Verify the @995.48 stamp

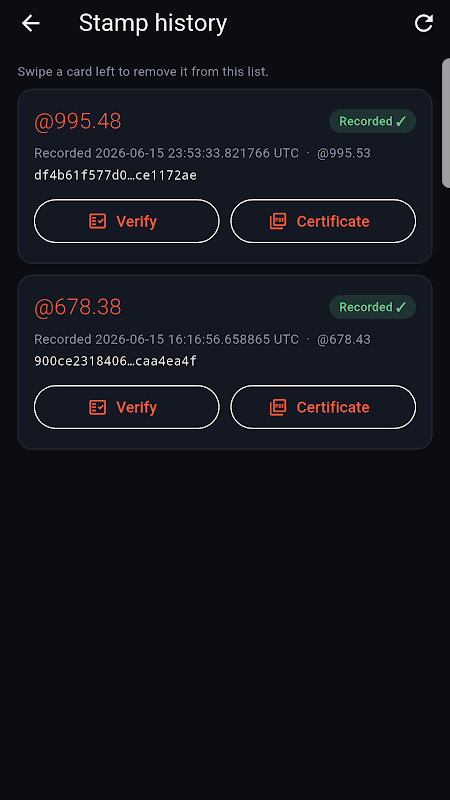pos(127,221)
